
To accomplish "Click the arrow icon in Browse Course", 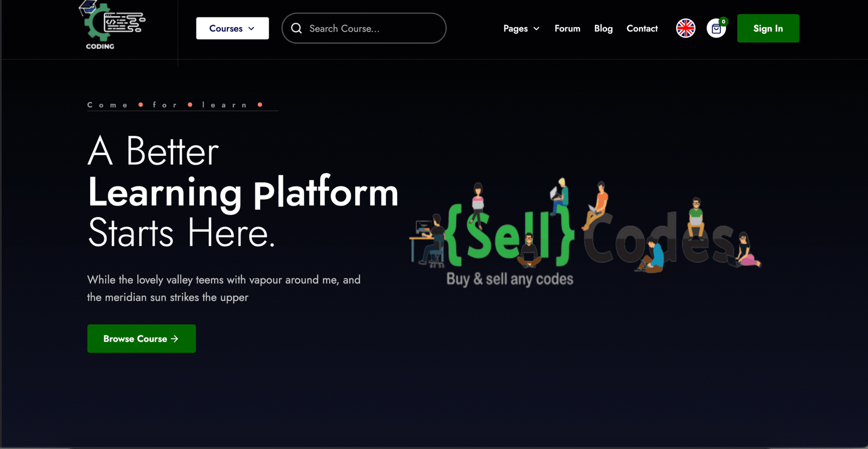I will tap(175, 339).
